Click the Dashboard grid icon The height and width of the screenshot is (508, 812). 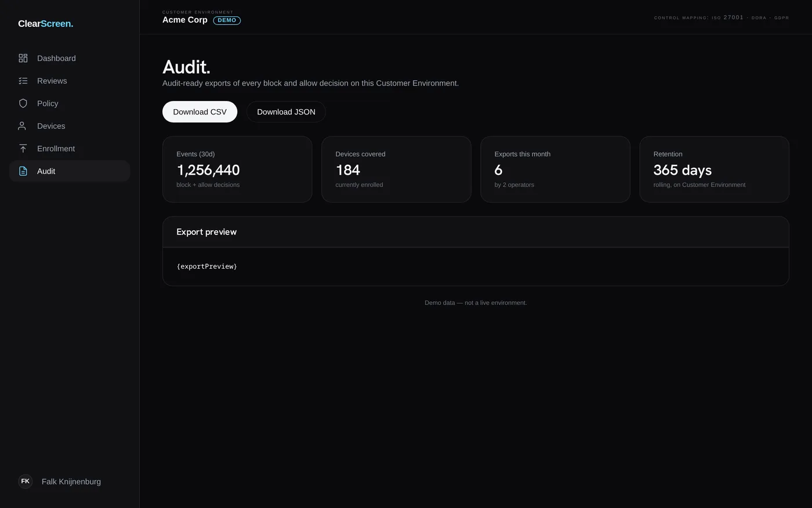click(23, 58)
